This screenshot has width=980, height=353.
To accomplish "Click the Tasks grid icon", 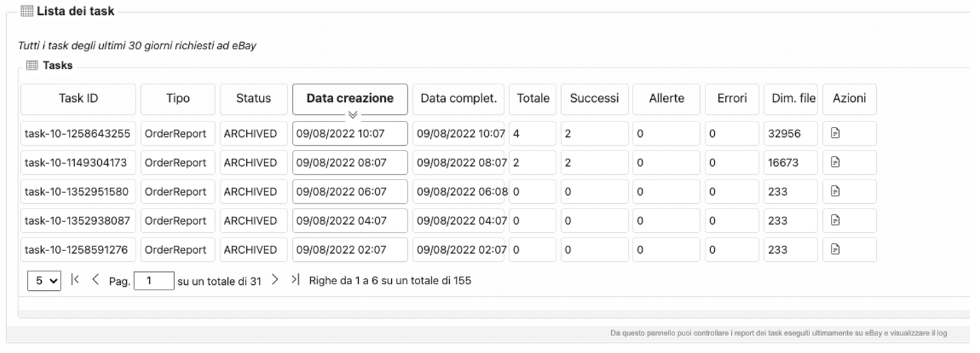I will (32, 65).
